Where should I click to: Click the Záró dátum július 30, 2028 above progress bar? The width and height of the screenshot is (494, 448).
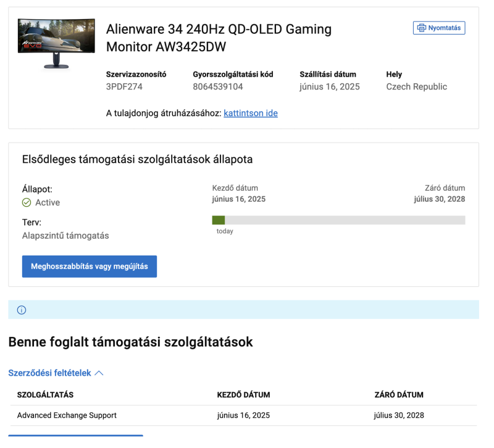coord(440,199)
